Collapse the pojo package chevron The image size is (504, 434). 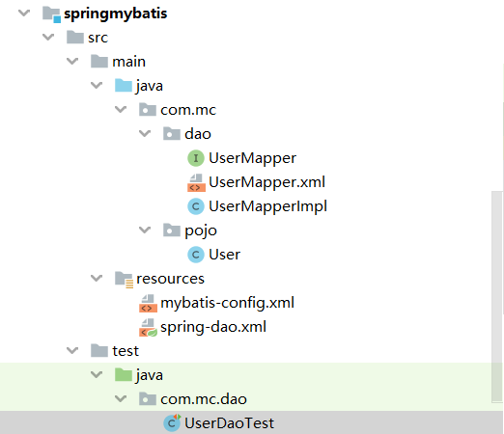click(x=145, y=230)
